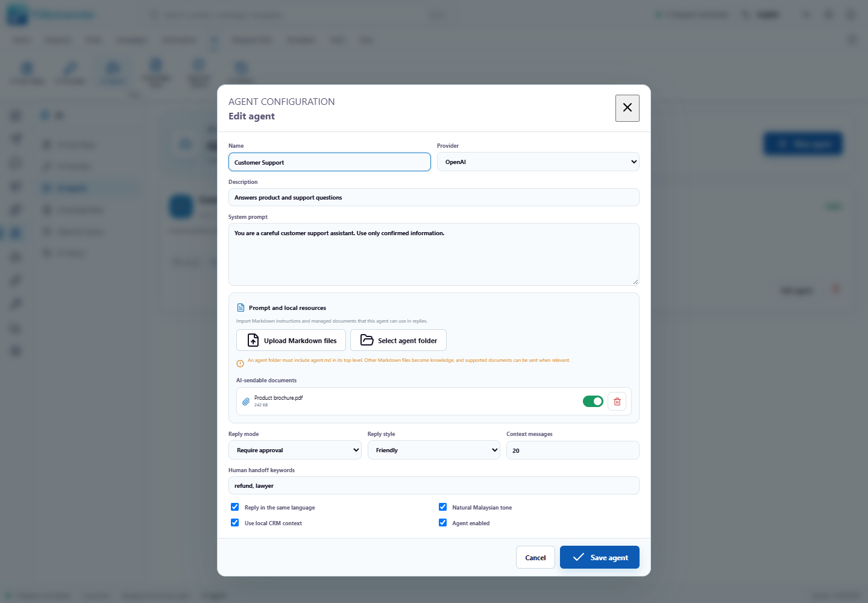
Task: Cancel the agent configuration dialog
Action: coord(535,557)
